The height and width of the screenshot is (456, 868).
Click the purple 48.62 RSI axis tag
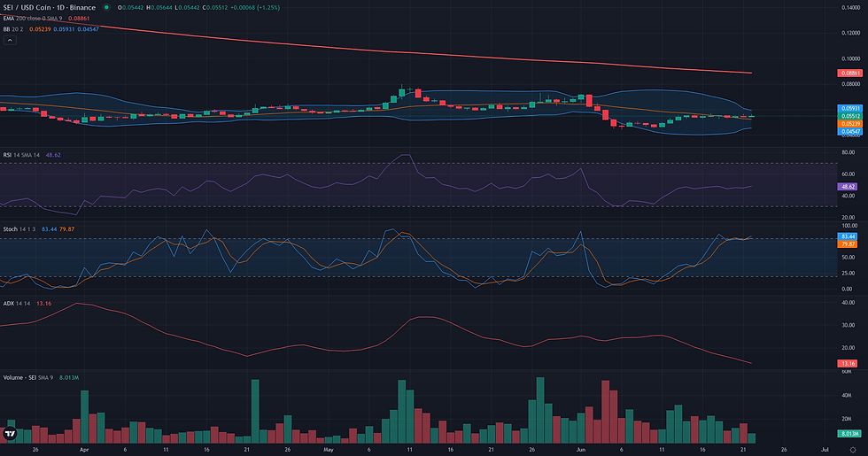pyautogui.click(x=848, y=187)
